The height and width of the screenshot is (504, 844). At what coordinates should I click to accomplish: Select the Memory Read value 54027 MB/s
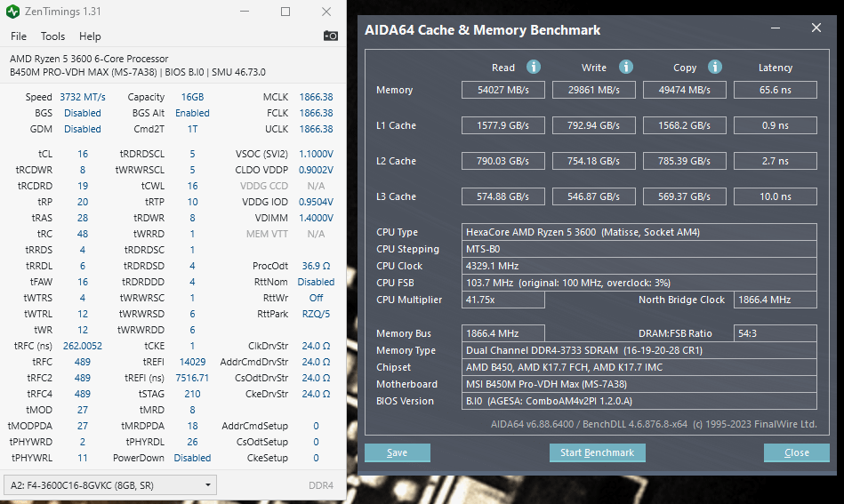tap(503, 90)
